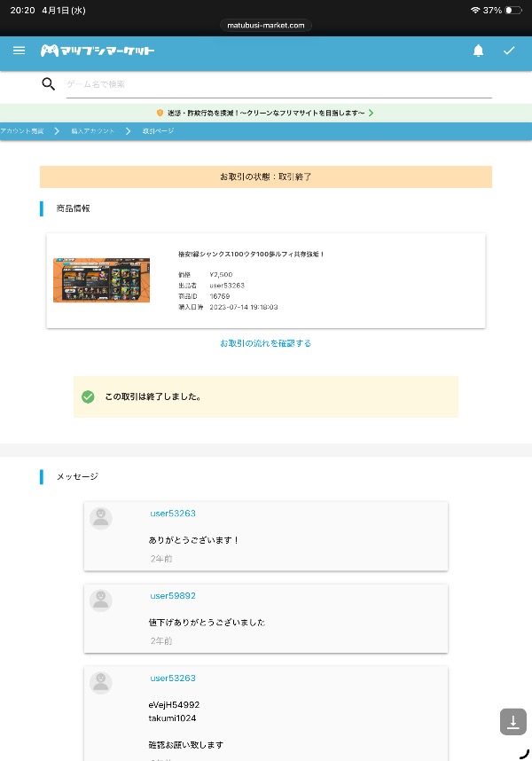This screenshot has height=761, width=532.
Task: Type in the game name search field
Action: [x=278, y=84]
